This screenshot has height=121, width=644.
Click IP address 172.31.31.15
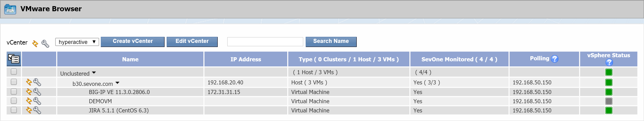coord(224,92)
